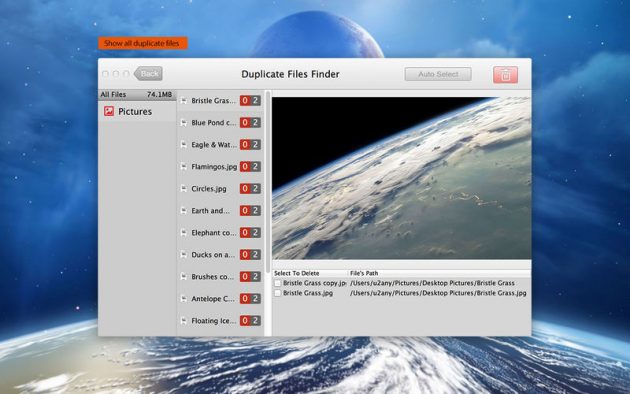Click the 0/2 badge for Eagle & Wat...
The width and height of the screenshot is (630, 394).
click(x=250, y=145)
